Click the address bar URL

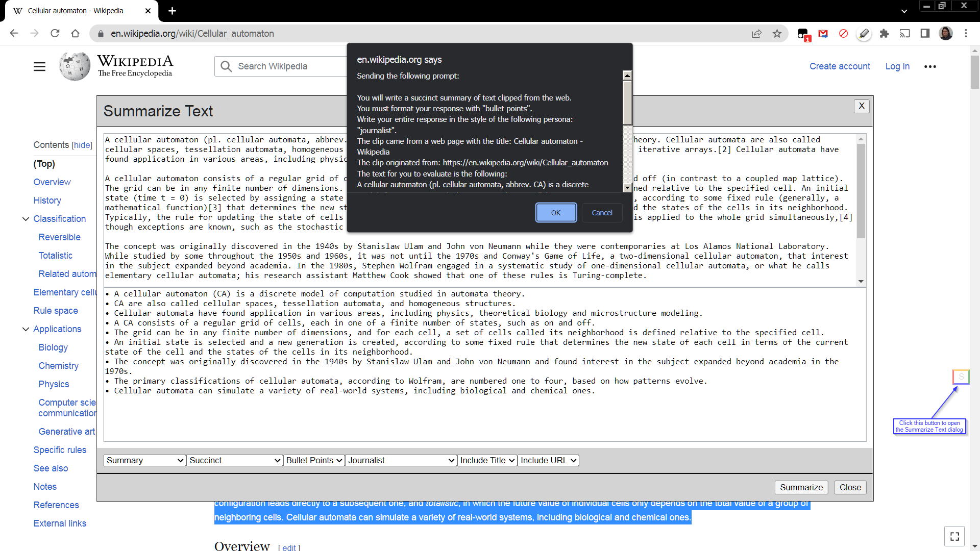[192, 34]
